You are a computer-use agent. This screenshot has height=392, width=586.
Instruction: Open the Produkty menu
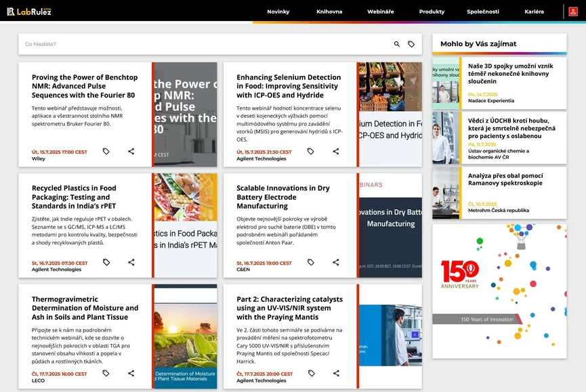pyautogui.click(x=432, y=12)
